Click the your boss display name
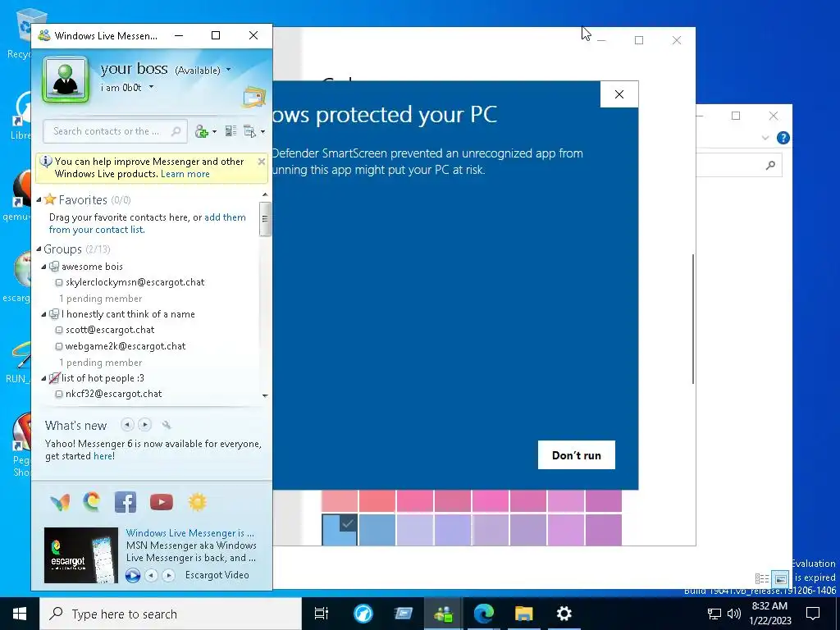 (x=134, y=69)
